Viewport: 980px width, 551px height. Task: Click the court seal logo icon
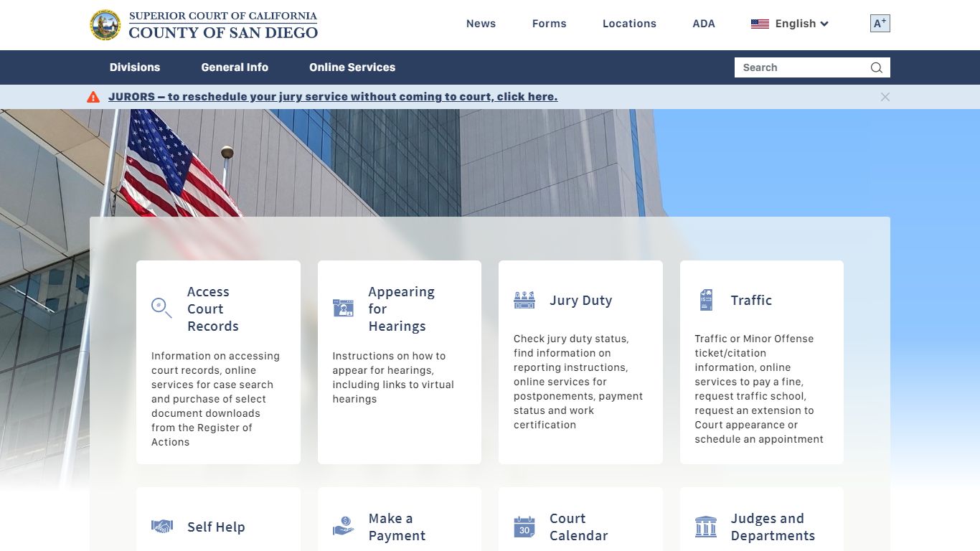[x=105, y=25]
